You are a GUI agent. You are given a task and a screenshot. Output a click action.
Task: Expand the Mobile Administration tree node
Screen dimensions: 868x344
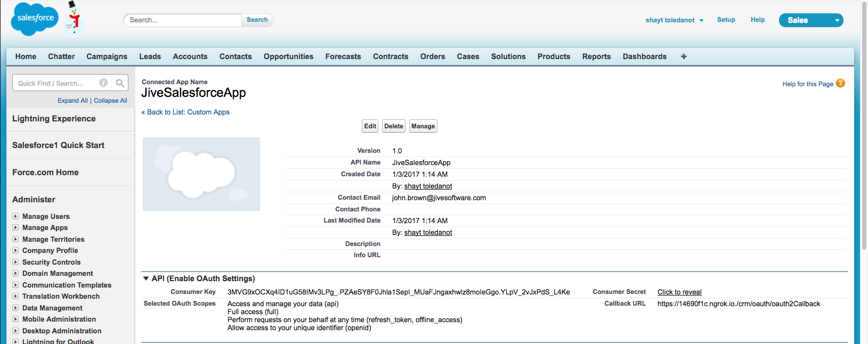pos(15,319)
